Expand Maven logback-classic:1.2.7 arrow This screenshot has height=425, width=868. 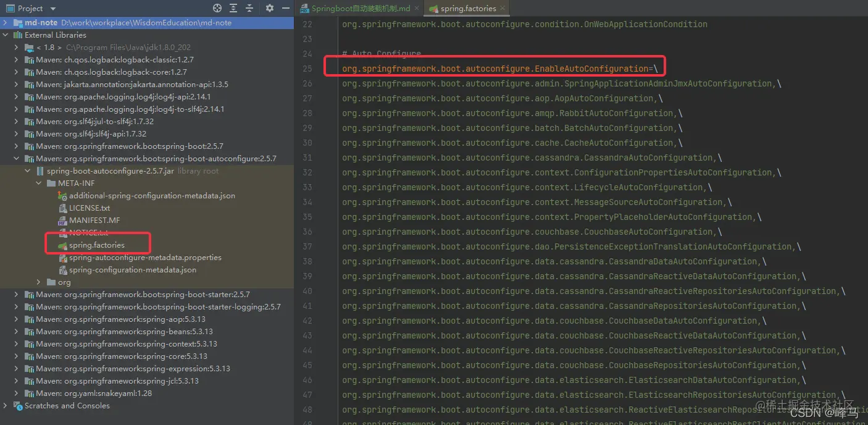[17, 60]
